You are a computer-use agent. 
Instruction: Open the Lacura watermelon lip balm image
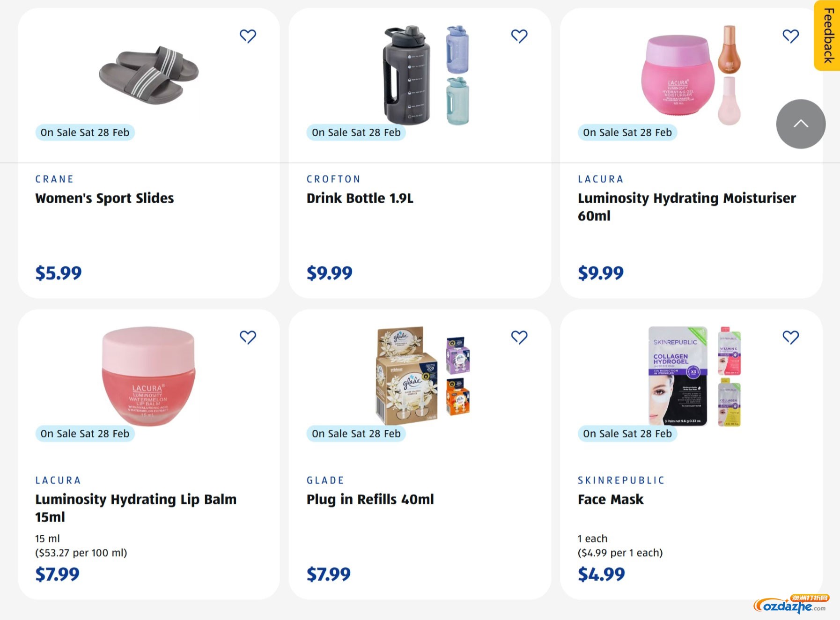149,375
